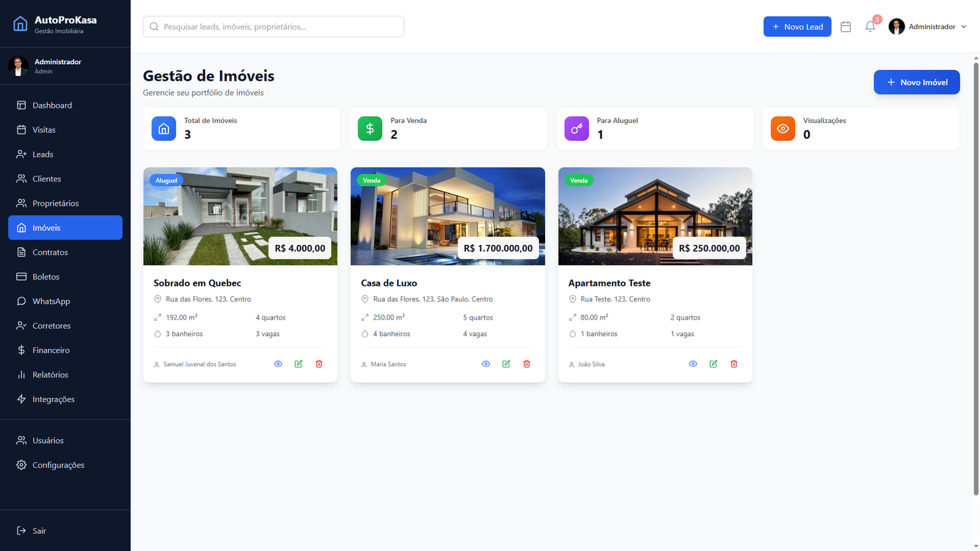The height and width of the screenshot is (551, 980).
Task: Open the calendar icon in header
Action: tap(845, 27)
